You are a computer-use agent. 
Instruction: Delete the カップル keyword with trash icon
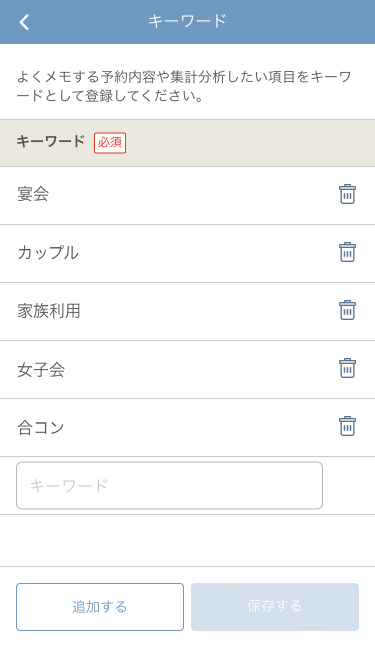coord(347,252)
